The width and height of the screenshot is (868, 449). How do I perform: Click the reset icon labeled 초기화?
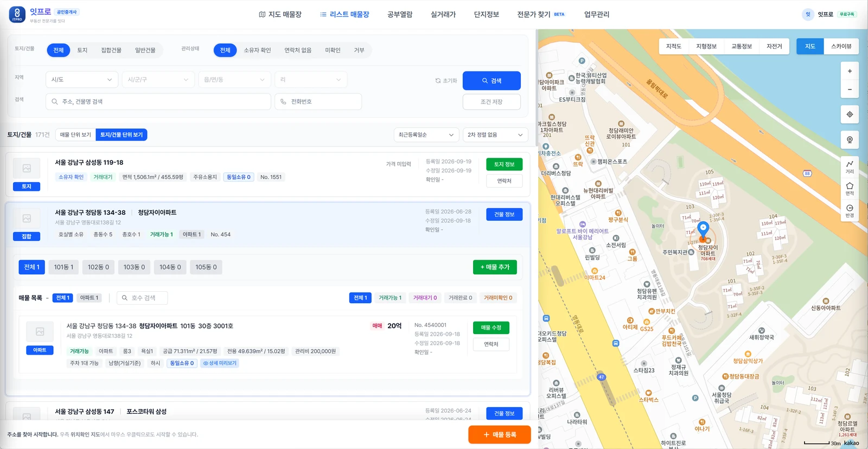(446, 81)
